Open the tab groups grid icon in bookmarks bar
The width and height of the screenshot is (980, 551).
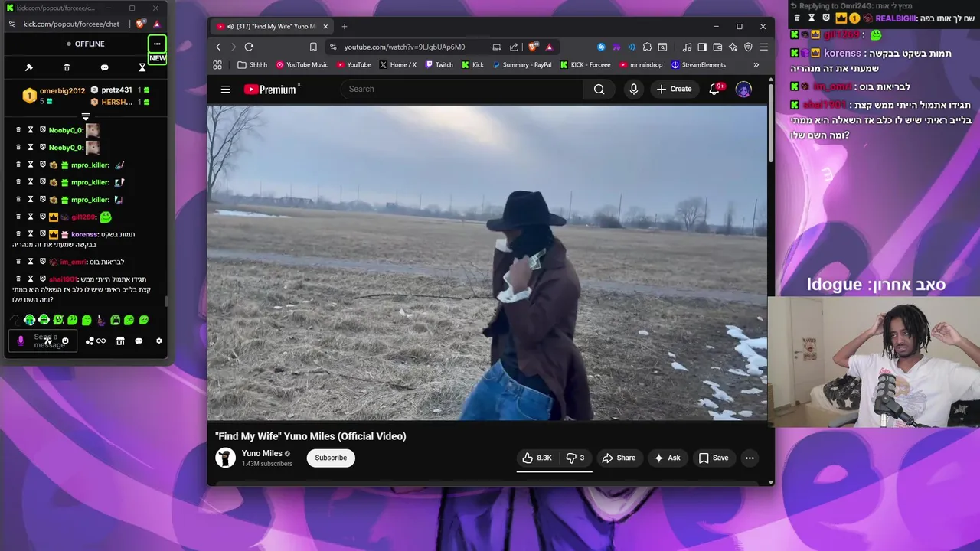click(217, 65)
